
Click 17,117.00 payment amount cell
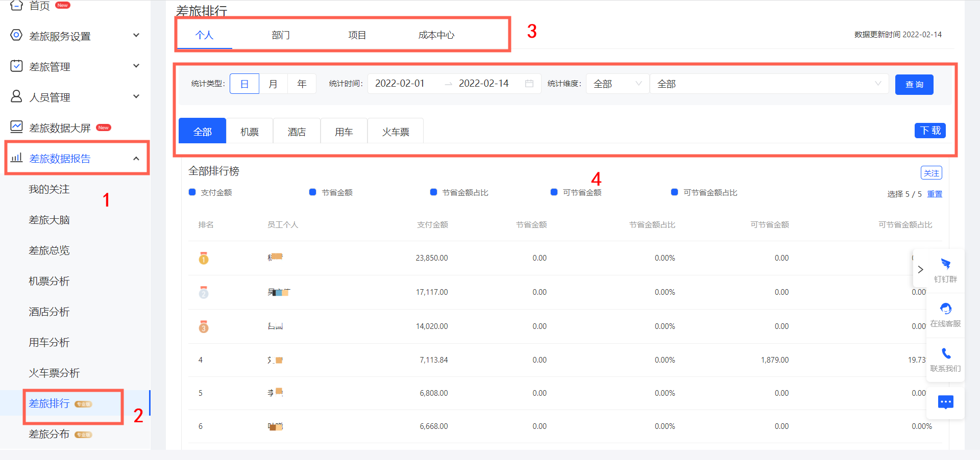tap(432, 292)
